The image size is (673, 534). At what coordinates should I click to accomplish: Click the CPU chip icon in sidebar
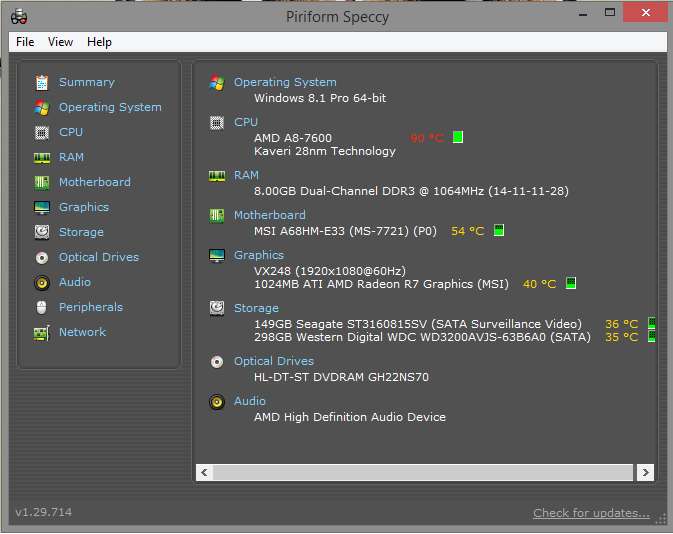(42, 133)
